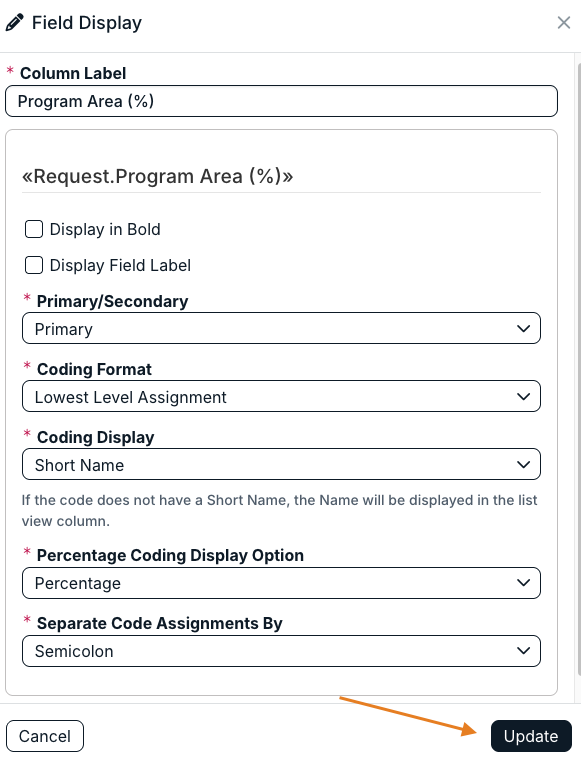Focus the Column Label text field
The height and width of the screenshot is (761, 581).
point(281,101)
